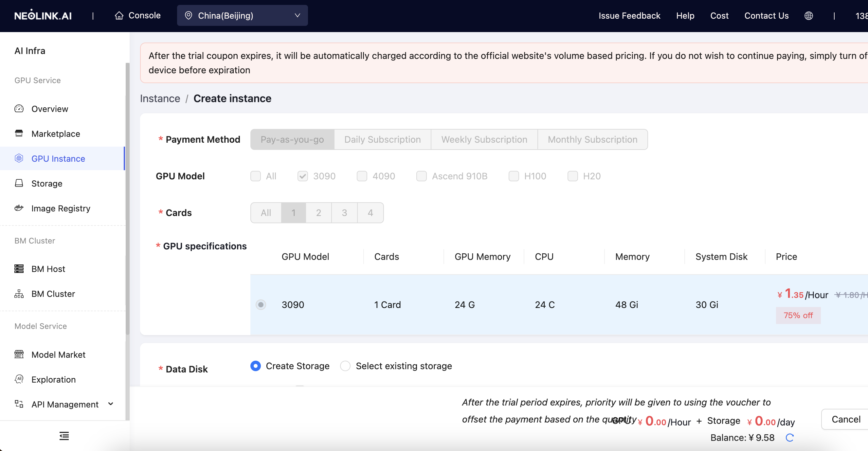The height and width of the screenshot is (451, 868).
Task: Click the NEOLINK.AI logo
Action: tap(43, 15)
